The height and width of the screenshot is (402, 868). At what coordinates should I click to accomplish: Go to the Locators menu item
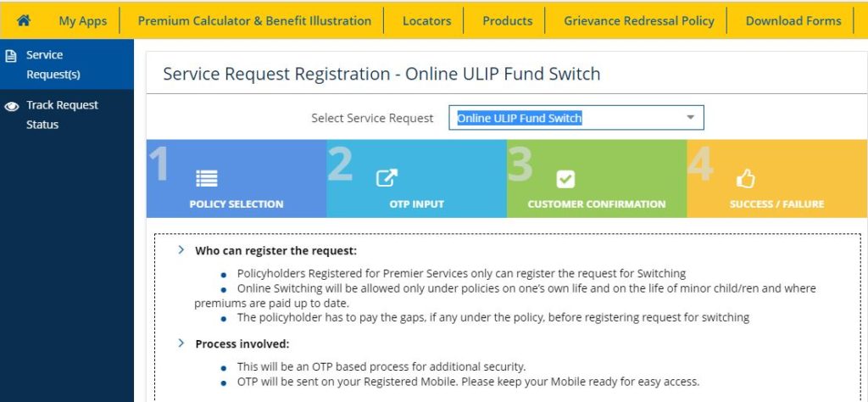(x=426, y=20)
